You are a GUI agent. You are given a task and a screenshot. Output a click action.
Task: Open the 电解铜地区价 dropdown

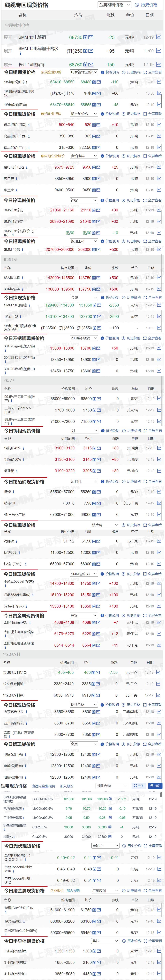(x=84, y=72)
